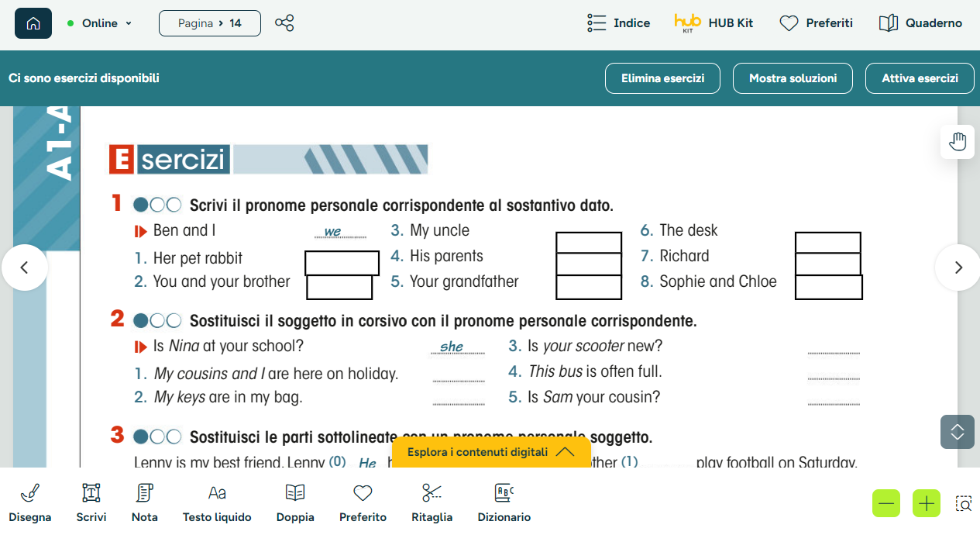Open the Pagina 14 page selector

210,23
